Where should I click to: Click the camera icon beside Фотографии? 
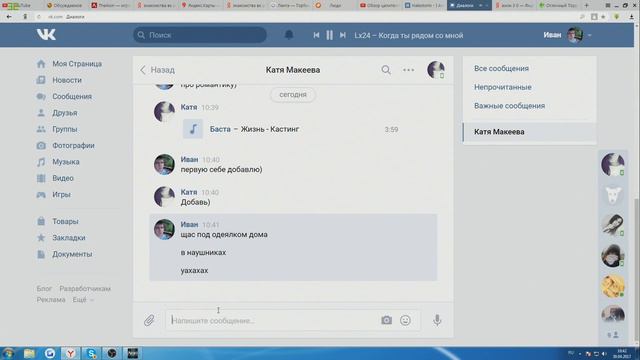[41, 145]
